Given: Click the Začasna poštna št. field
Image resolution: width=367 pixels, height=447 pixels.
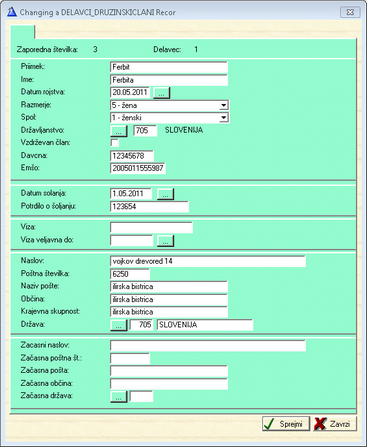Looking at the screenshot, I should 130,359.
